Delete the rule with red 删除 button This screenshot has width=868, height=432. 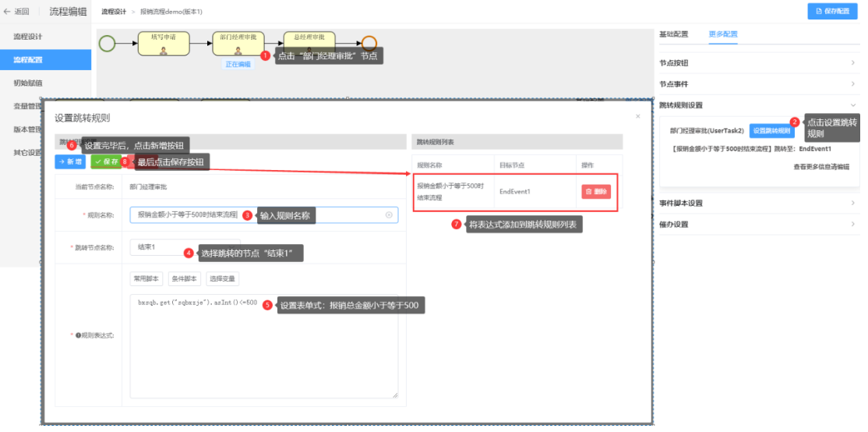(x=596, y=192)
